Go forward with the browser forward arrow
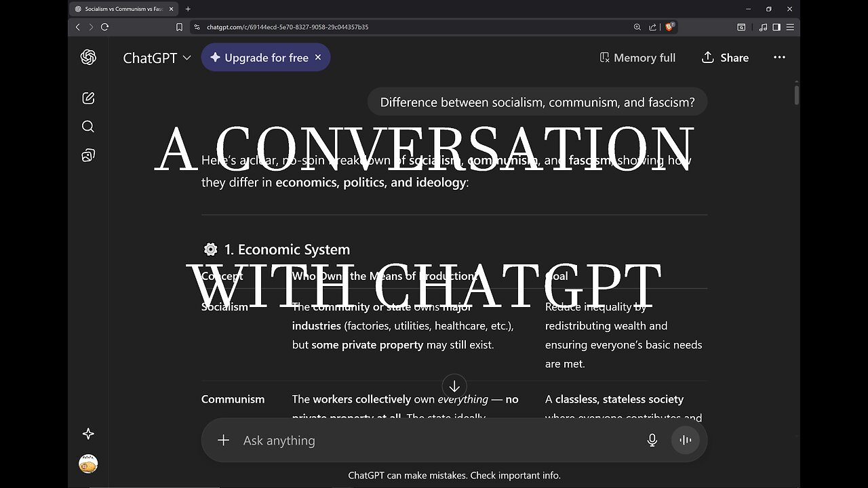 (91, 27)
